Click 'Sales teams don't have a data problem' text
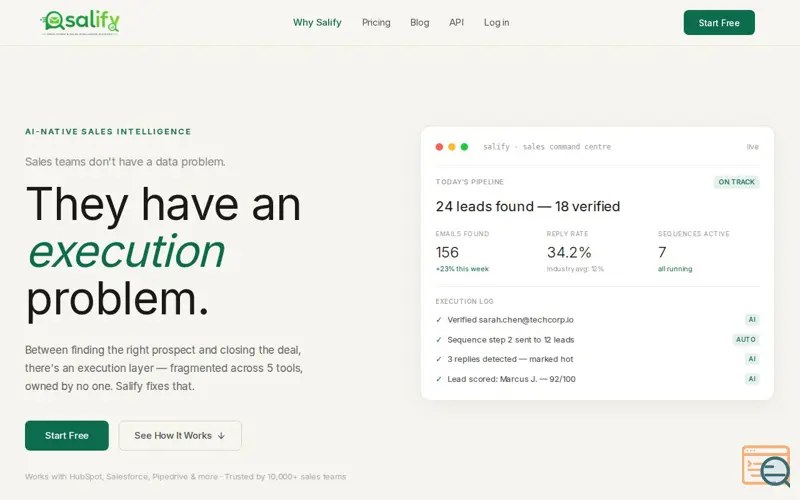The height and width of the screenshot is (500, 800). [x=125, y=162]
